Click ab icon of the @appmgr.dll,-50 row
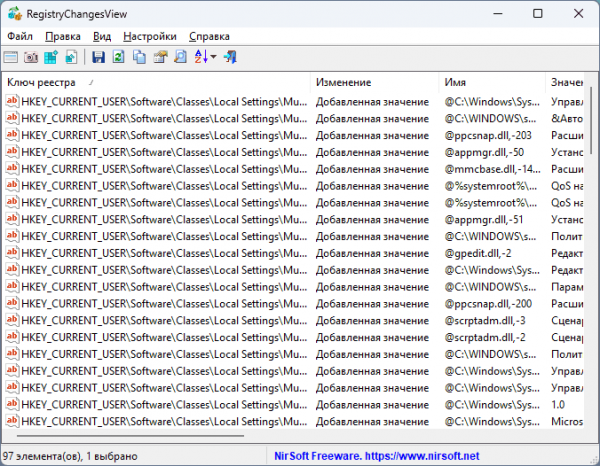The height and width of the screenshot is (466, 600). (x=12, y=152)
